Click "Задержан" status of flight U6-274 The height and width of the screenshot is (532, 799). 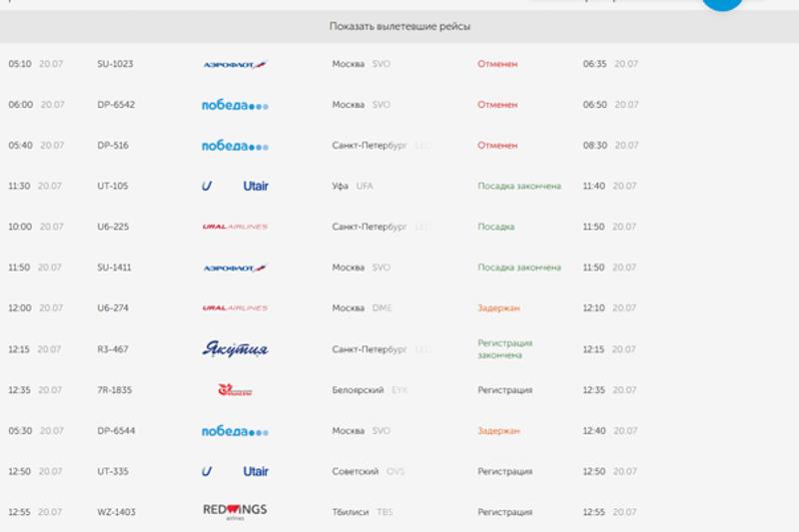click(498, 308)
